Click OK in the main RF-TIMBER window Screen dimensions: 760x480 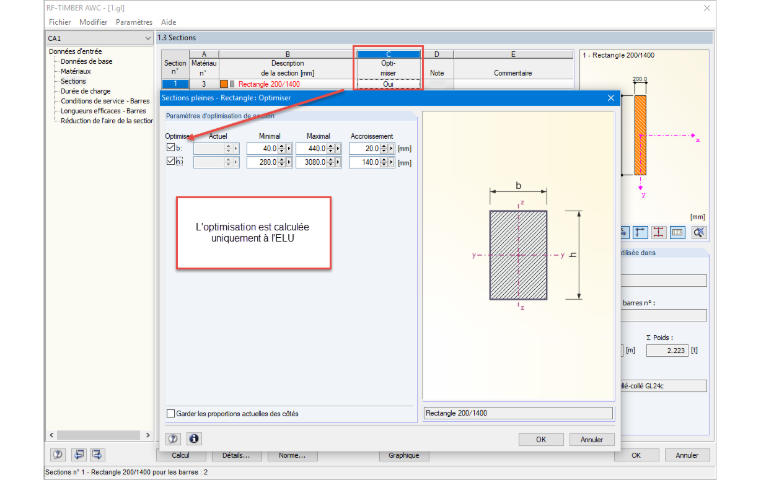click(636, 455)
